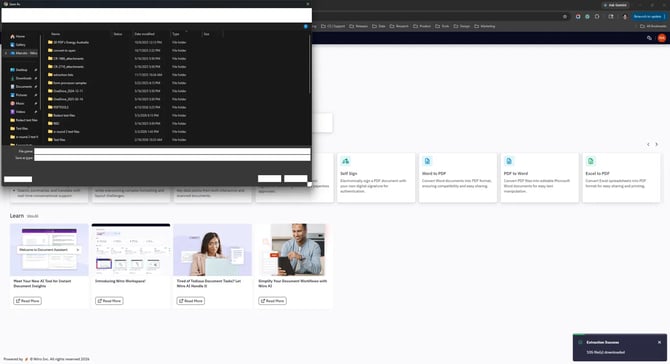
Task: Open the All Bookmarks folder
Action: coord(653,26)
